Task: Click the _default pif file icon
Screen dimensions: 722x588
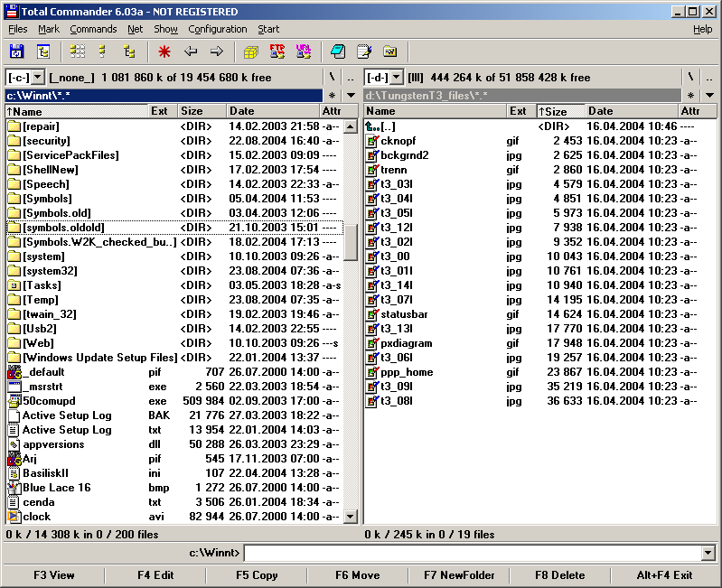Action: pos(14,372)
